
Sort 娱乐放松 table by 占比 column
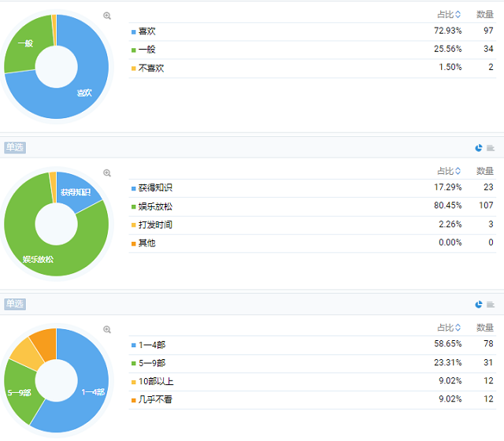click(x=458, y=171)
